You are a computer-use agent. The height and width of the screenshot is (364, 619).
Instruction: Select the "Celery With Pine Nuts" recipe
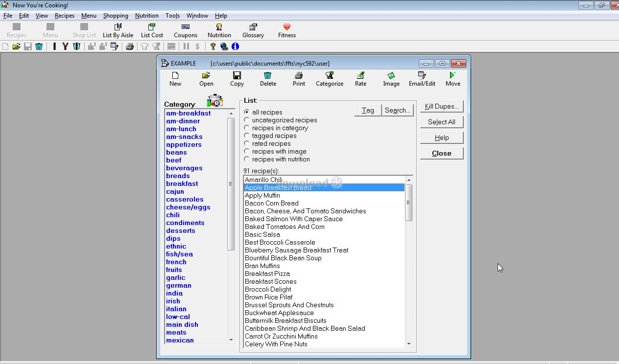[x=324, y=344]
